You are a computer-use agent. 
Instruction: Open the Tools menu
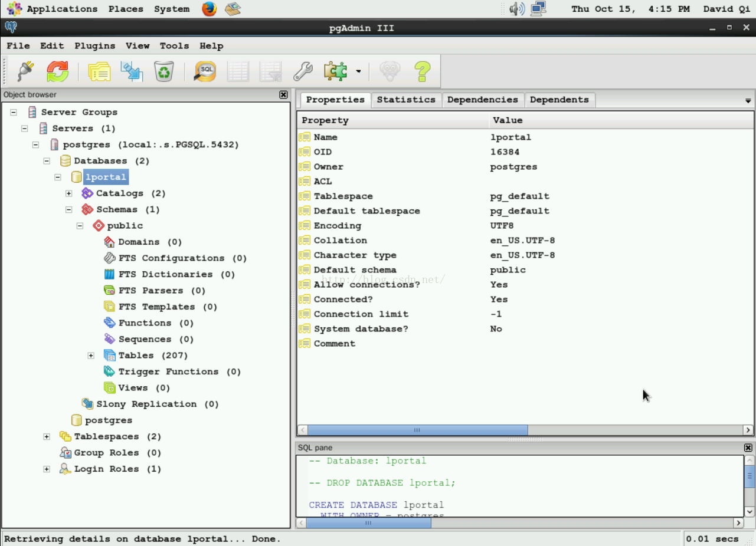click(x=175, y=46)
